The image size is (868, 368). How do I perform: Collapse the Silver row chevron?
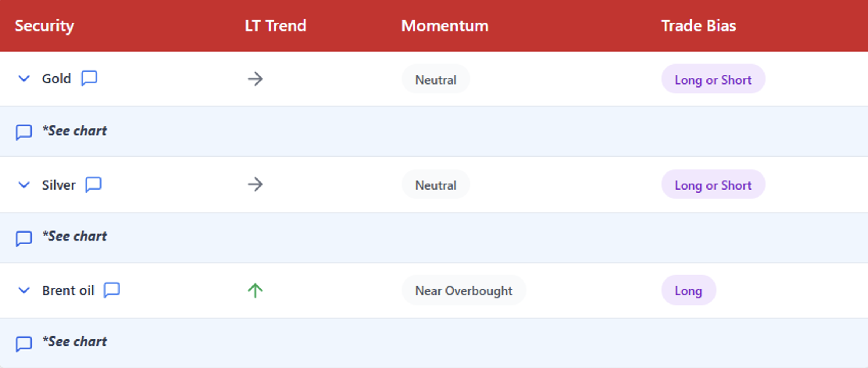tap(24, 185)
